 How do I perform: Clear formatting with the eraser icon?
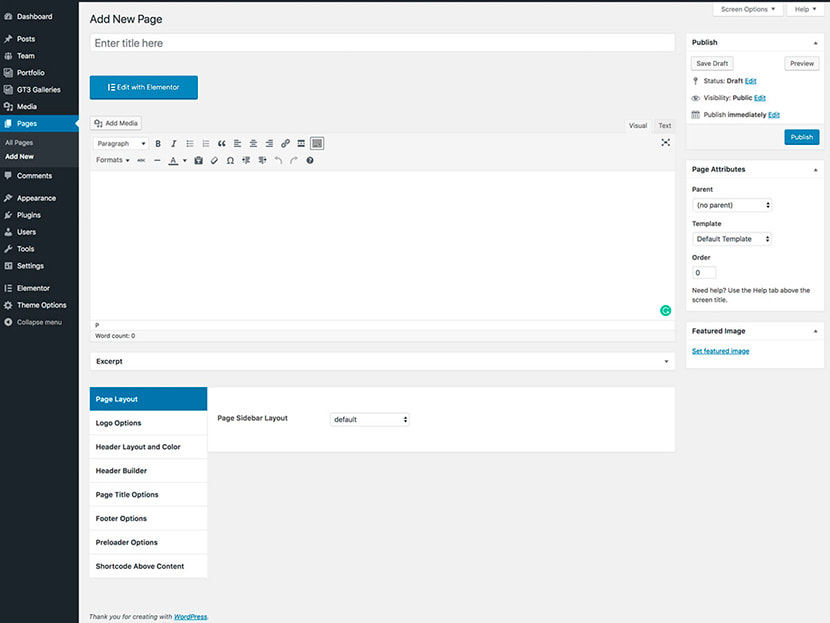click(214, 160)
